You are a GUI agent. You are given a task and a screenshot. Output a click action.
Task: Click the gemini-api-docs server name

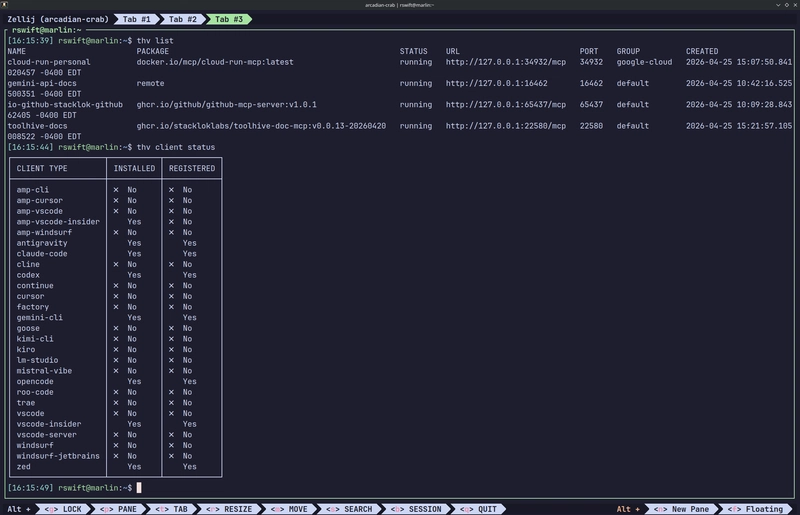point(42,83)
